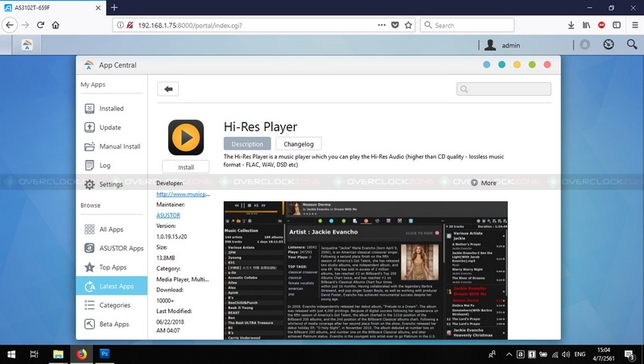Select the AS3102T-659F browser tab
Viewport: 644px width, 364px height.
pyautogui.click(x=52, y=7)
